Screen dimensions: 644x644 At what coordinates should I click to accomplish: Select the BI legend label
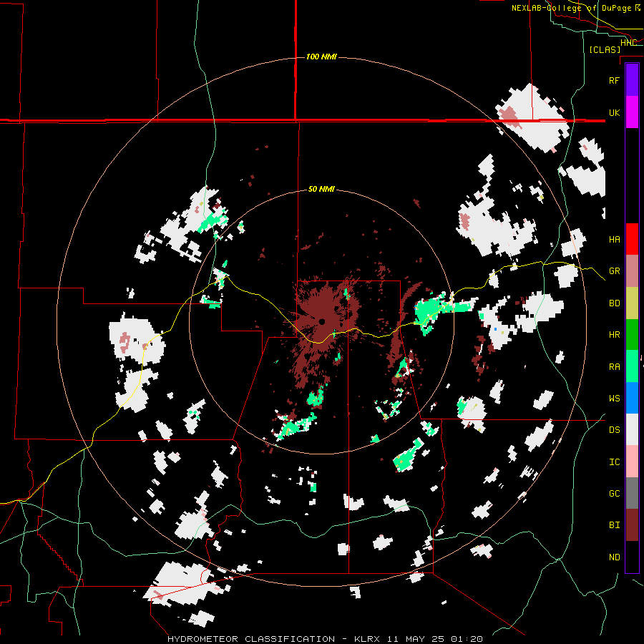click(x=614, y=525)
